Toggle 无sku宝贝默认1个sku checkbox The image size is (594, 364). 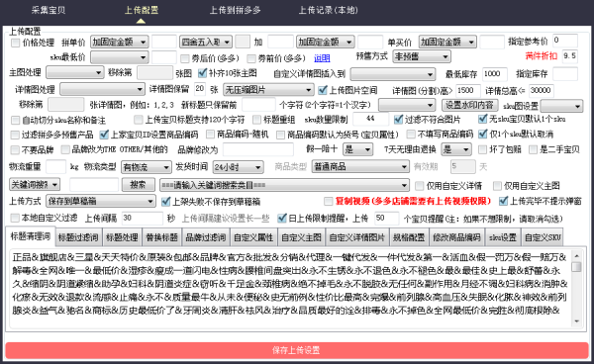pyautogui.click(x=483, y=119)
